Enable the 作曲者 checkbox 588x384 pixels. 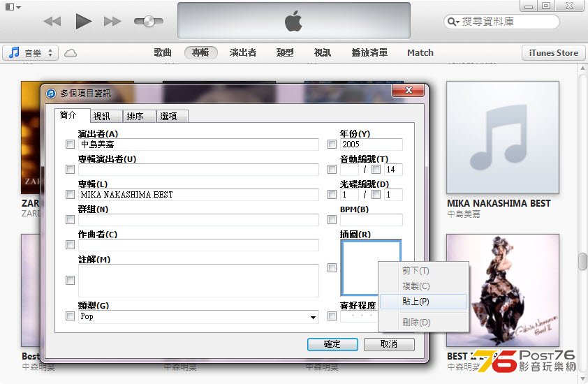pos(70,245)
